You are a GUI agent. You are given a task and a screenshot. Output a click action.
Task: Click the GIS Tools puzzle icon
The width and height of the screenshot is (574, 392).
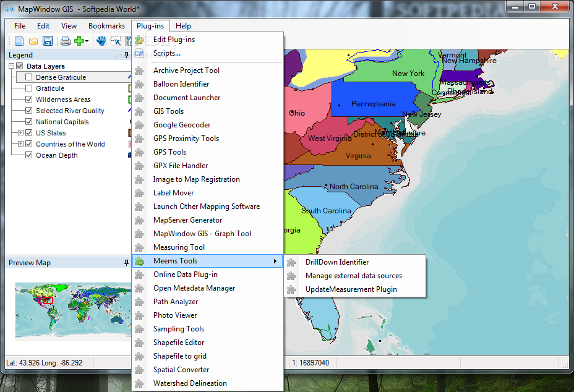tap(139, 111)
